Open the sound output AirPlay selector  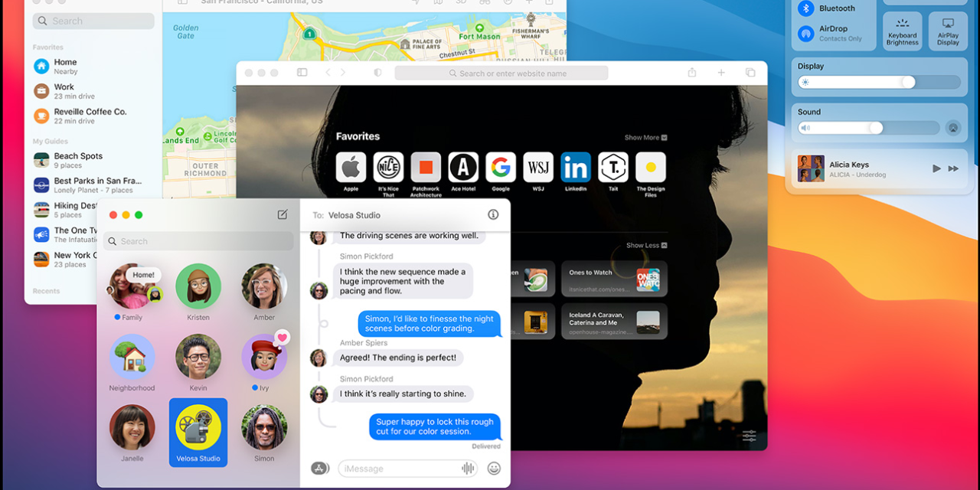pyautogui.click(x=952, y=129)
